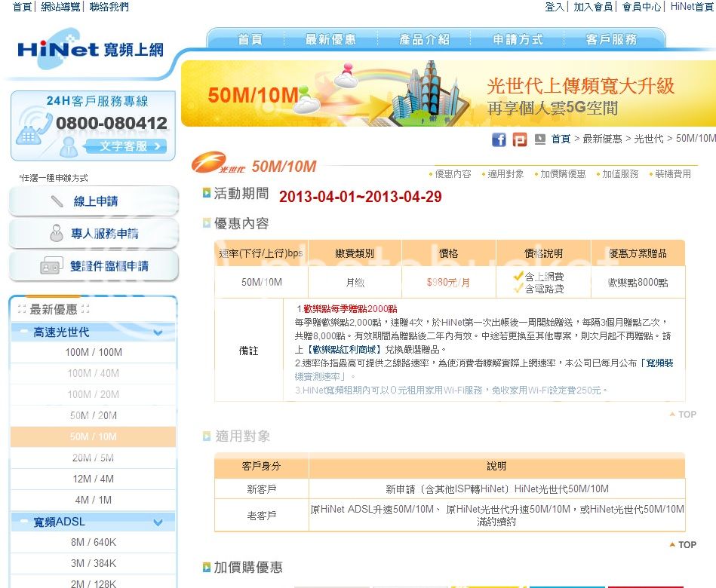Image resolution: width=716 pixels, height=588 pixels.
Task: Click the Facebook share icon
Action: [x=499, y=139]
